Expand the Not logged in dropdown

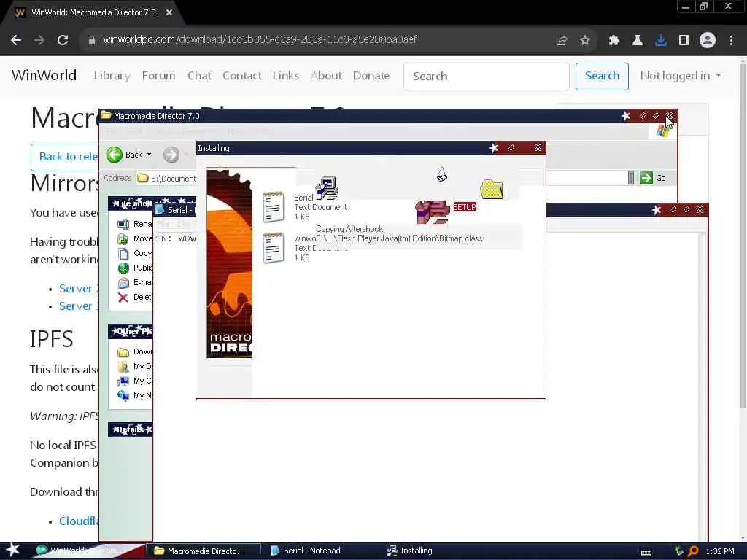click(681, 76)
